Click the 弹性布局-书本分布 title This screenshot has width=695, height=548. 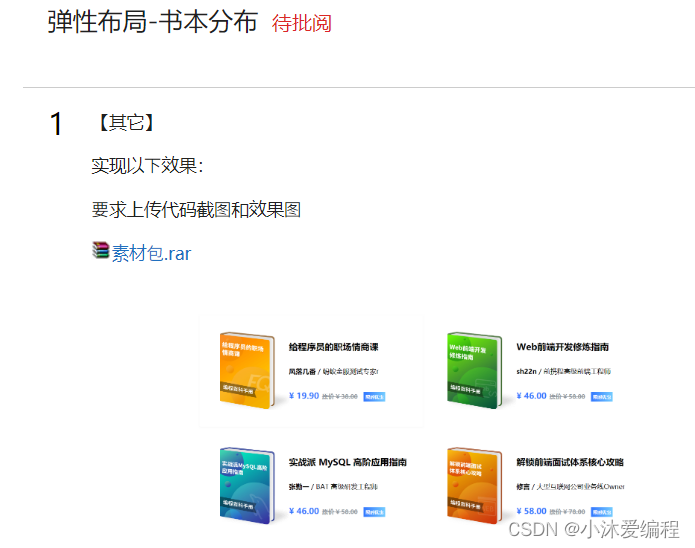tap(152, 22)
